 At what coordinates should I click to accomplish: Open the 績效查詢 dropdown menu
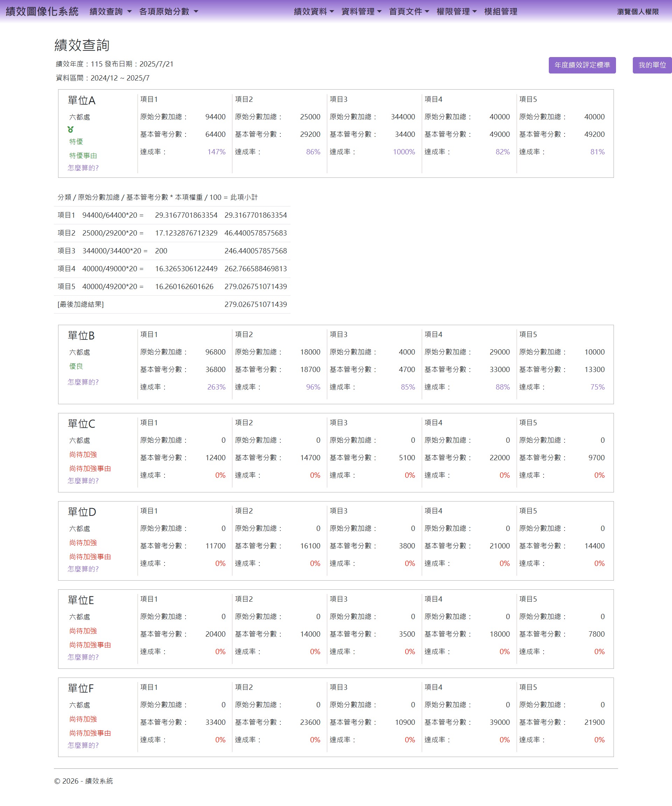tap(111, 12)
